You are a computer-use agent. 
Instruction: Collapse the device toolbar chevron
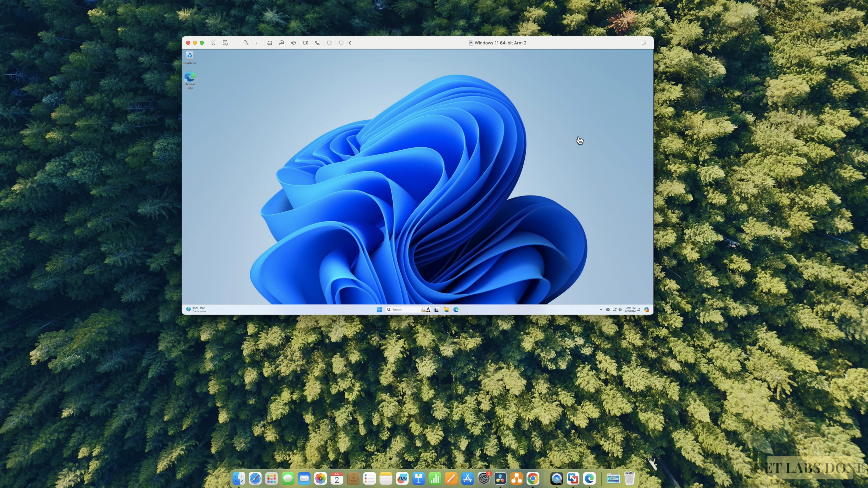pos(351,43)
